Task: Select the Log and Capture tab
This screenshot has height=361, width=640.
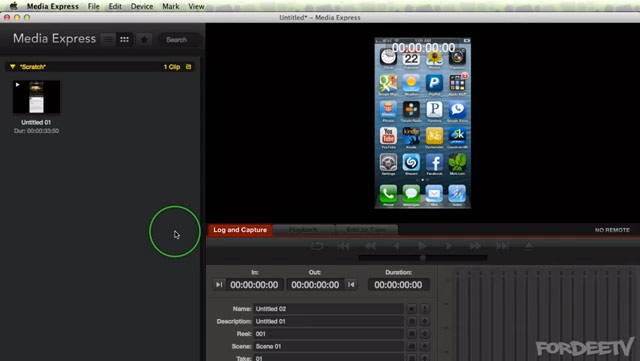Action: pos(240,230)
